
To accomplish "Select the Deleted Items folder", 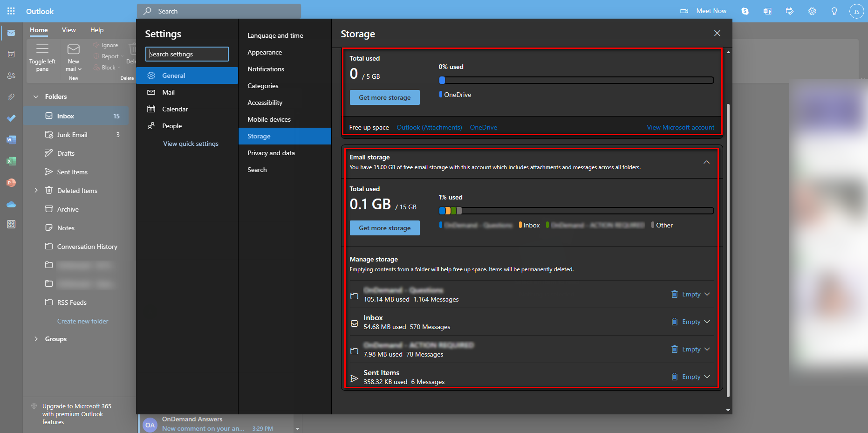I will (77, 190).
